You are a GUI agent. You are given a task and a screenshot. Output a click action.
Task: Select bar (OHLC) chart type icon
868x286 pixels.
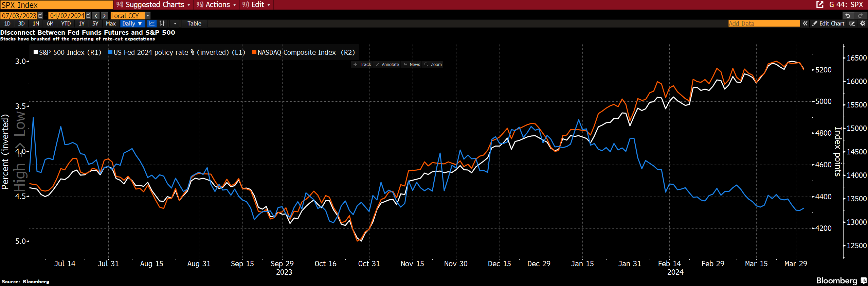pos(162,23)
